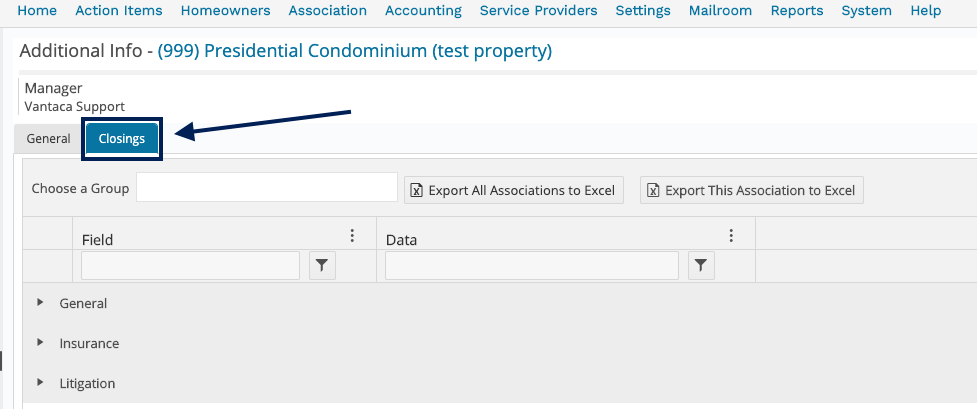Open the Field column options menu
977x409 pixels.
pos(352,236)
